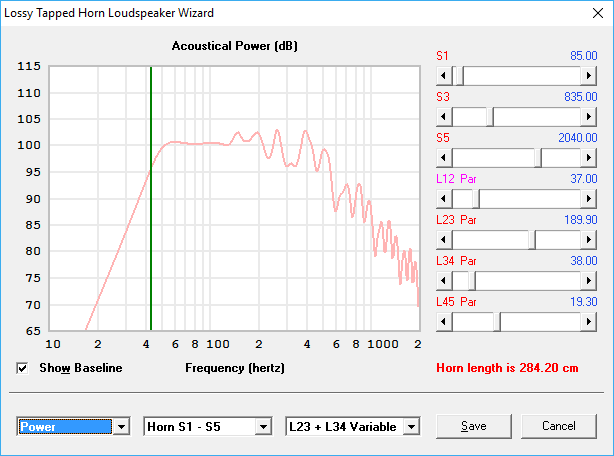This screenshot has height=456, width=614.
Task: Click the L45 slider thumb
Action: [x=497, y=322]
